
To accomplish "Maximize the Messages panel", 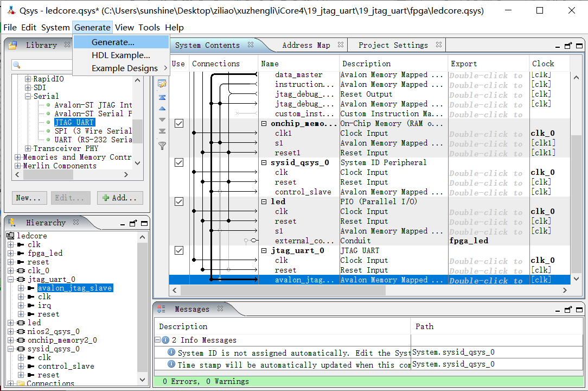I will (578, 309).
